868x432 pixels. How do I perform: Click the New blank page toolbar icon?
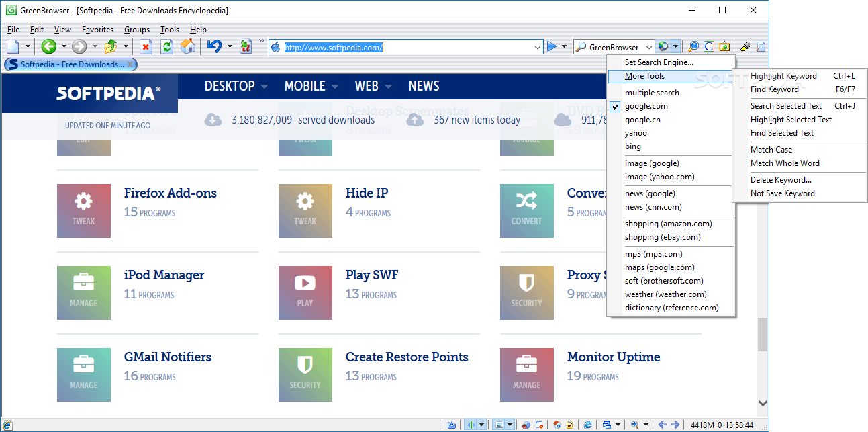point(13,46)
